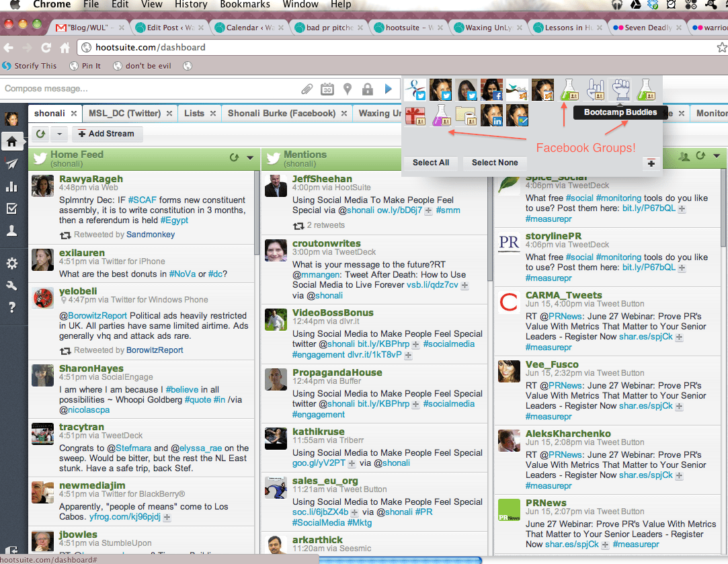Click inside the Compose message field
This screenshot has width=728, height=564.
(134, 88)
